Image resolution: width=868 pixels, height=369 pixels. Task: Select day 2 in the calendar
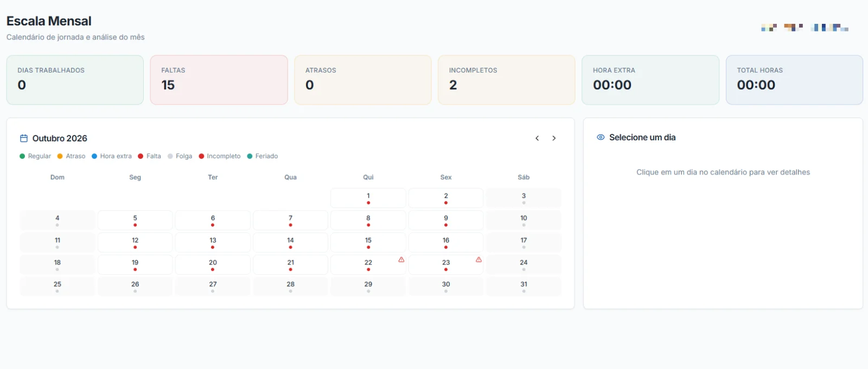446,198
